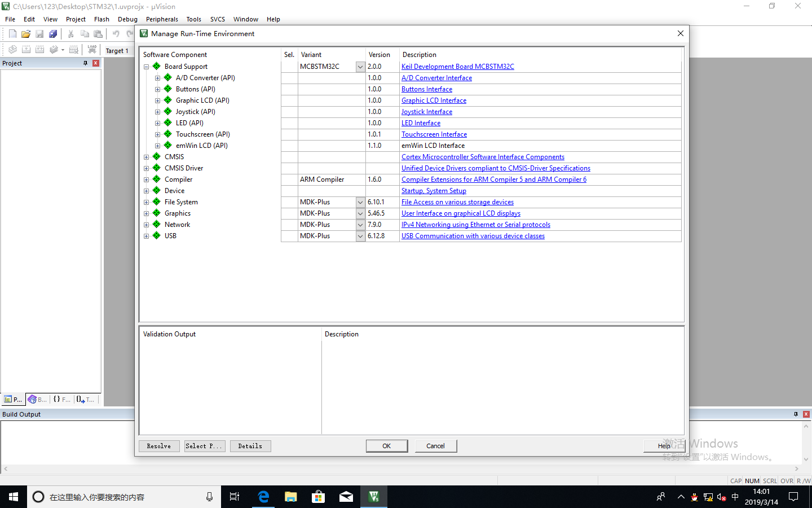Viewport: 812px width, 508px height.
Task: Close the Build Output panel with red X
Action: (x=806, y=414)
